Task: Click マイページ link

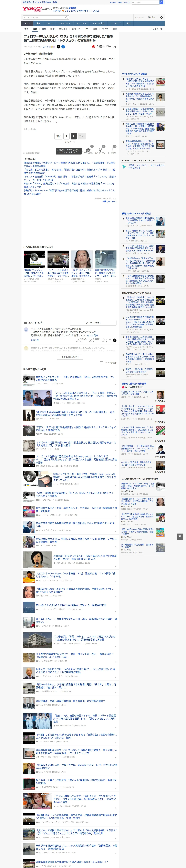Action: (139, 18)
